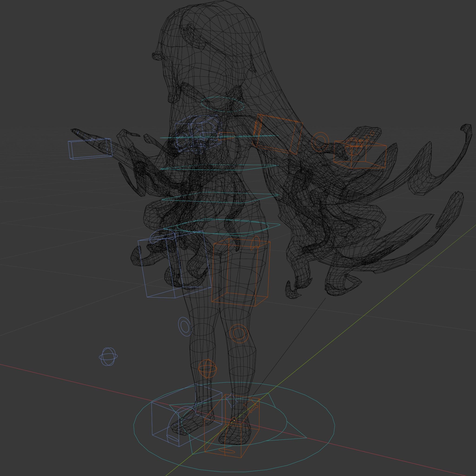Select the orange thigh box control
Image resolution: width=476 pixels, height=476 pixels.
(241, 272)
